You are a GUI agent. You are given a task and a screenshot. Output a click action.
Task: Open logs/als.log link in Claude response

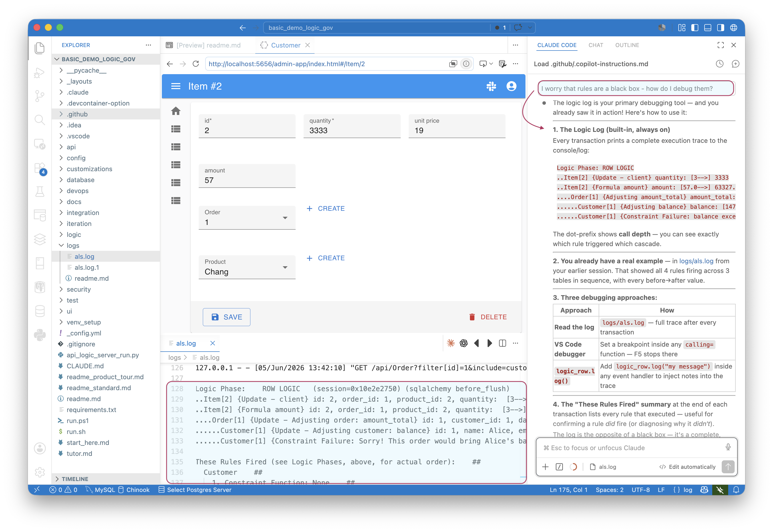(x=696, y=261)
